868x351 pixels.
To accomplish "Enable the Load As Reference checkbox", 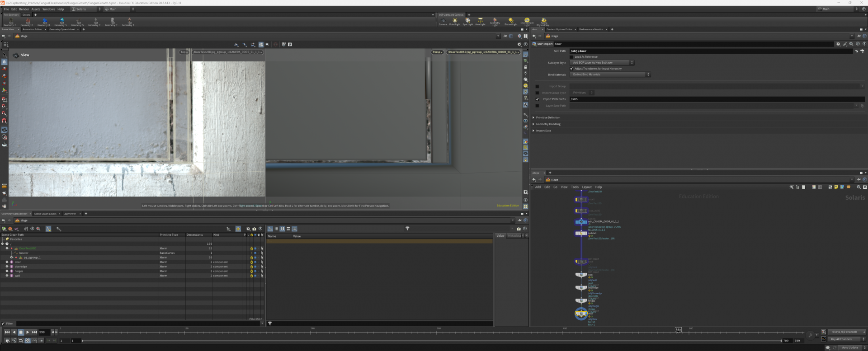I will coord(571,57).
